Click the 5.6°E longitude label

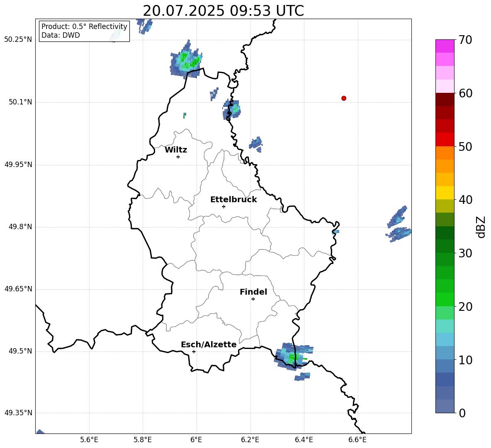pos(89,440)
